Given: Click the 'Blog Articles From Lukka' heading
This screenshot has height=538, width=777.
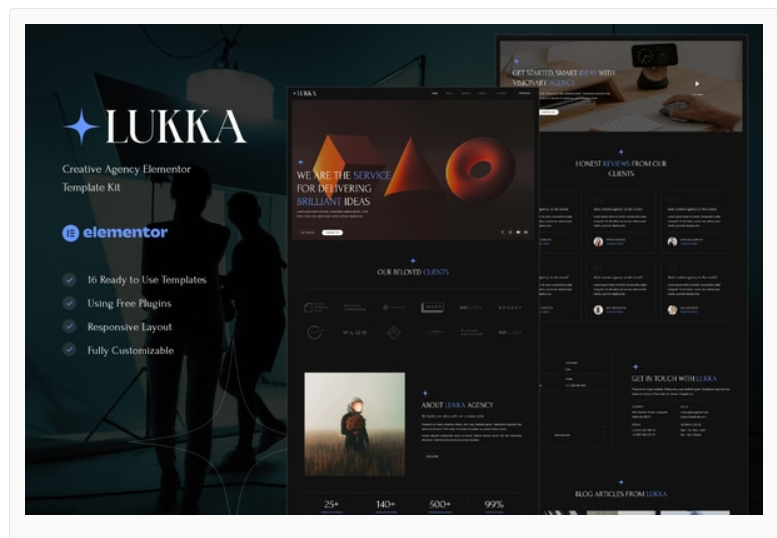Looking at the screenshot, I should point(621,494).
